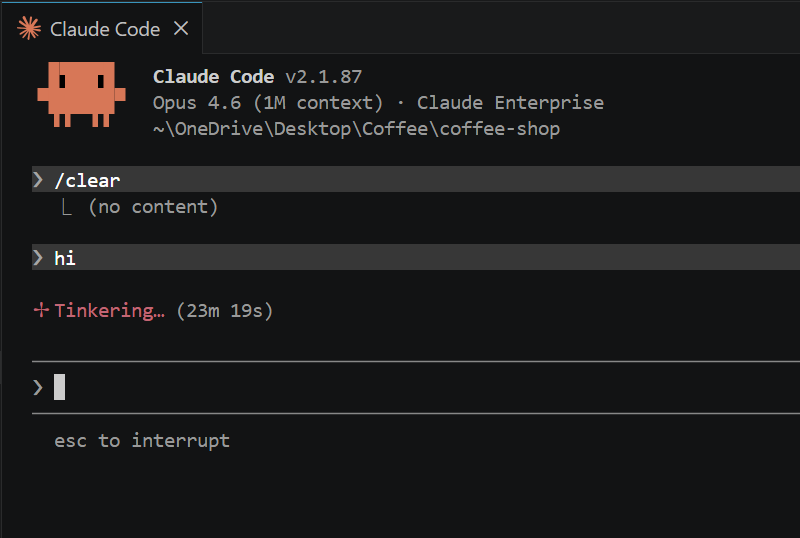Viewport: 800px width, 538px height.
Task: Click the esc to interrupt hint
Action: pos(142,441)
